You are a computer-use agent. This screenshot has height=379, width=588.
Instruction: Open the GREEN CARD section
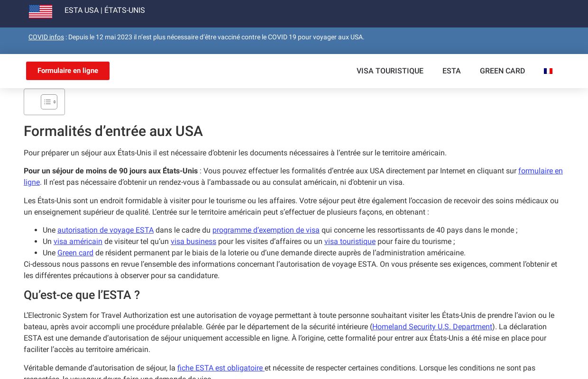point(502,71)
